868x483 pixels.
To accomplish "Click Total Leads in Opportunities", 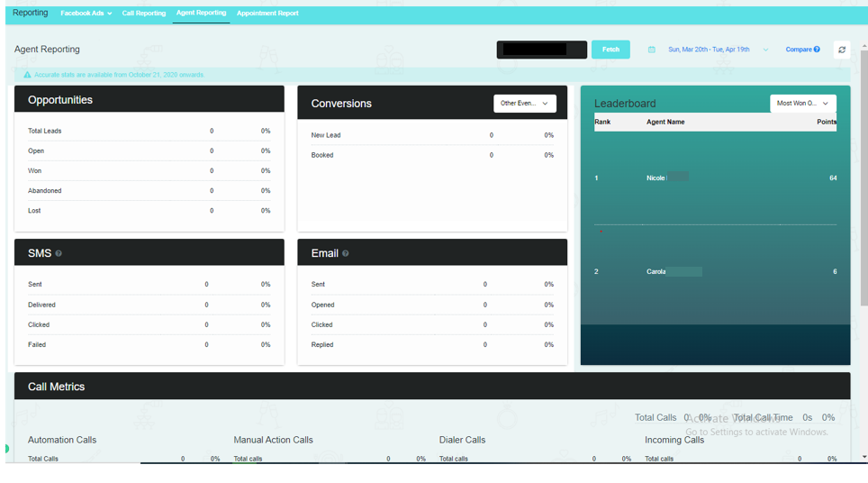I will click(45, 132).
